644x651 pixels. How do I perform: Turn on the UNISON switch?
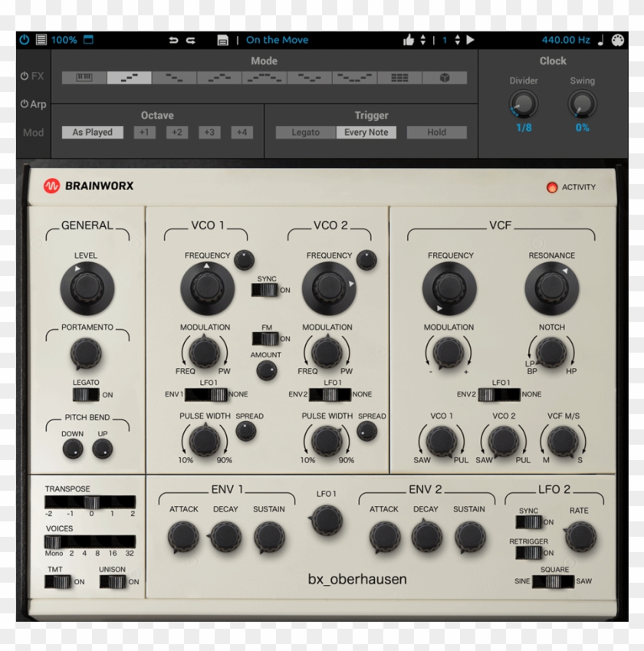(x=115, y=583)
